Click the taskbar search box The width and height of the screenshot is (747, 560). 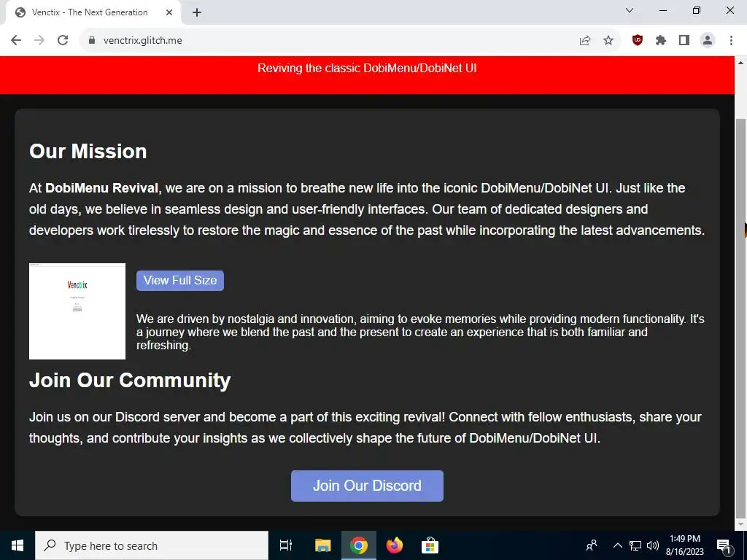[x=152, y=545]
